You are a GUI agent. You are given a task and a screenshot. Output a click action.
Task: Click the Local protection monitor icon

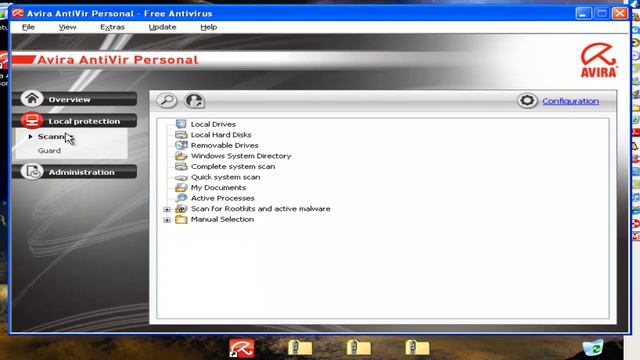(x=32, y=120)
